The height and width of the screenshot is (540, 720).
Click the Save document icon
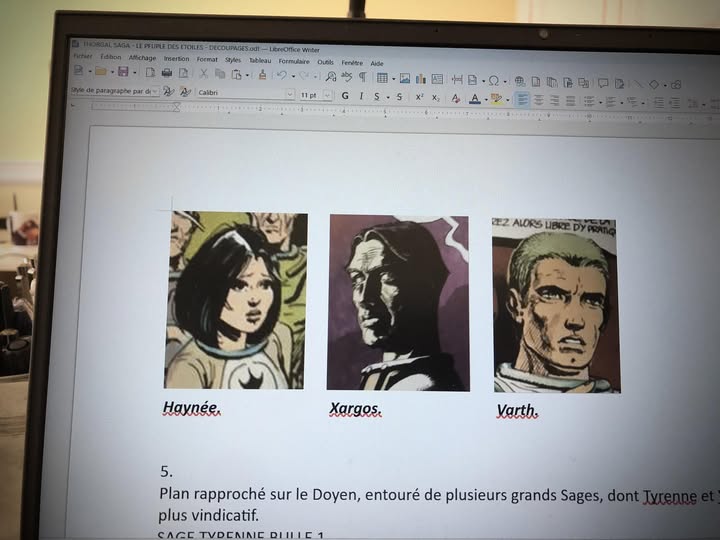coord(123,72)
